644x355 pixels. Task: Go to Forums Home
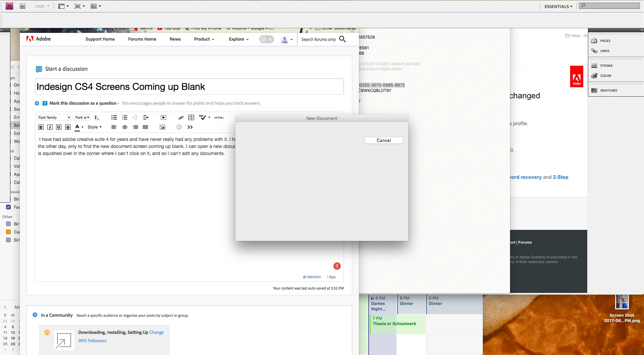(x=142, y=39)
